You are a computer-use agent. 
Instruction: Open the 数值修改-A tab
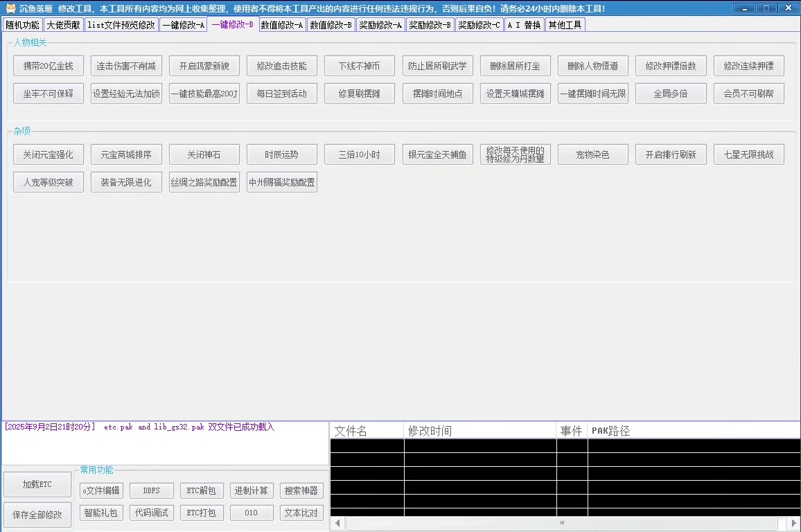282,25
